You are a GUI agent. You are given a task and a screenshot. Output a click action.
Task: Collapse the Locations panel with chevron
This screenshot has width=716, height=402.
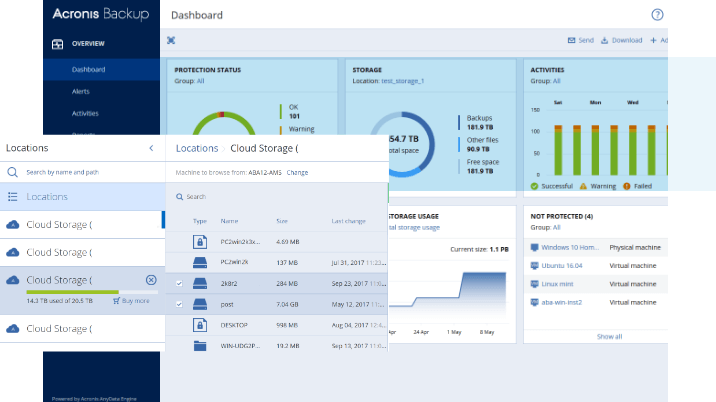(x=151, y=148)
